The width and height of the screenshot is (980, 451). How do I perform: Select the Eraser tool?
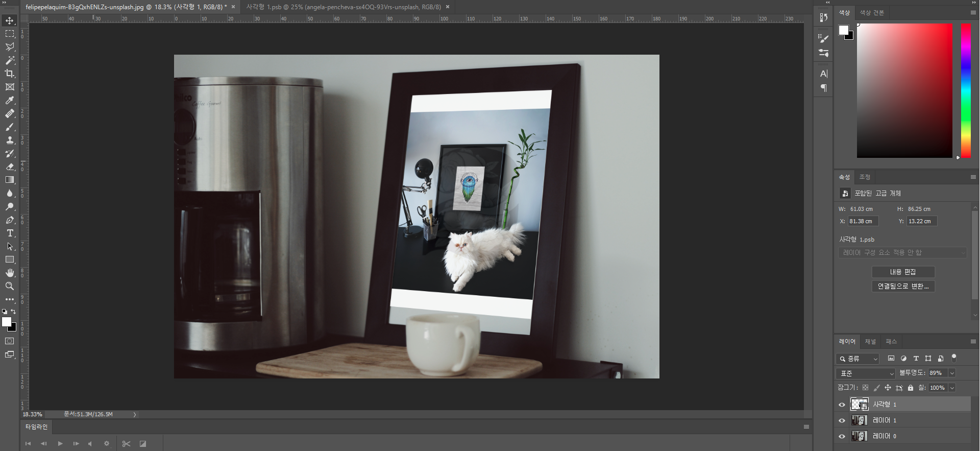tap(10, 167)
